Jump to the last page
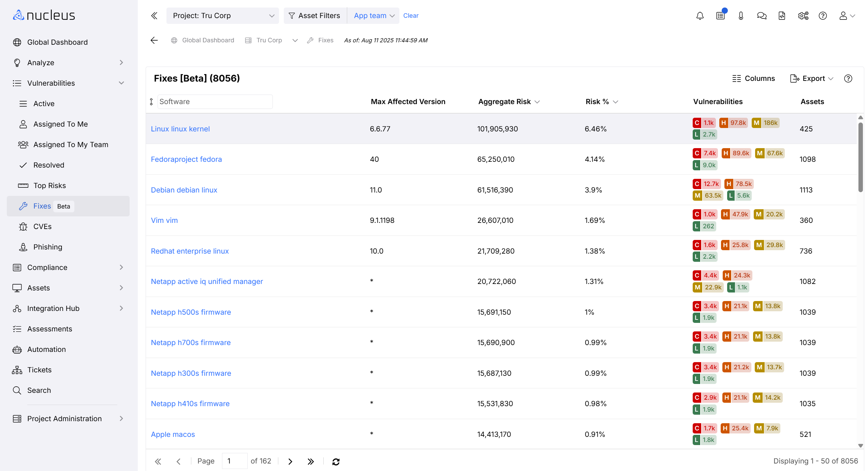This screenshot has width=868, height=471. pos(310,461)
